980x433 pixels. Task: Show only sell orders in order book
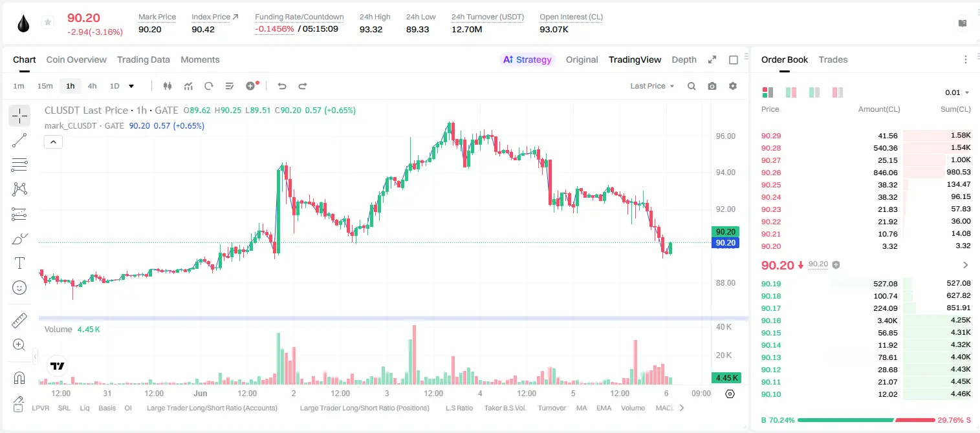pos(838,92)
